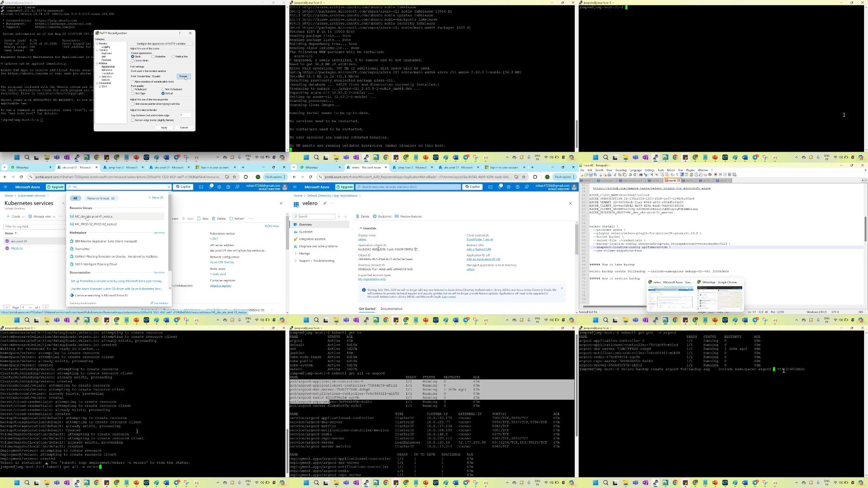Open Copilot in the Kubernetes services window
This screenshot has width=868, height=488.
point(183,187)
